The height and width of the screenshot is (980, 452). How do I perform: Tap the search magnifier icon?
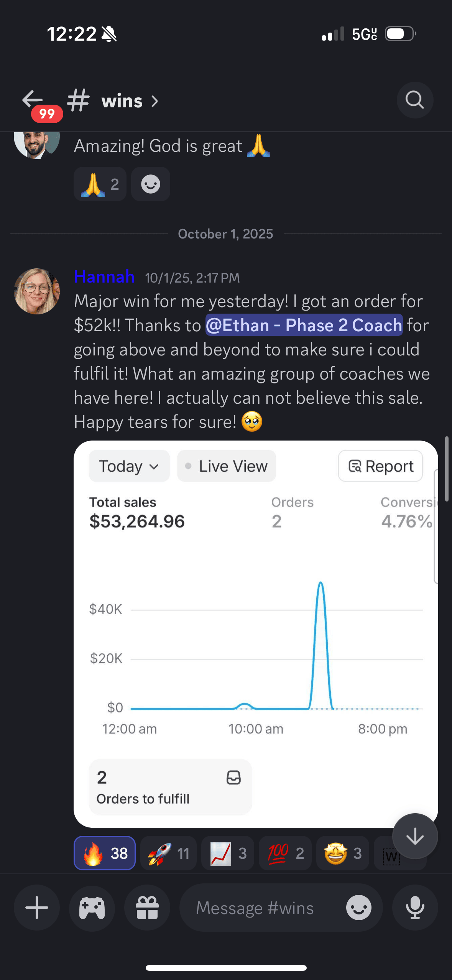[x=415, y=100]
